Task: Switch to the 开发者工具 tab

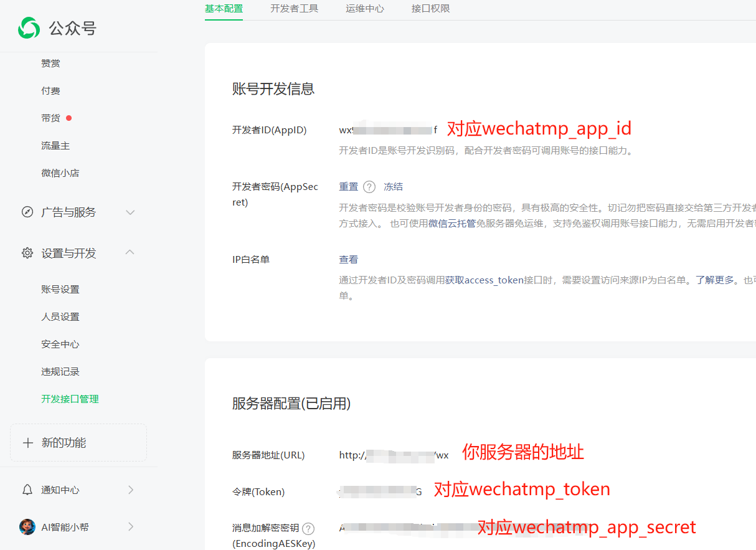Action: click(x=294, y=9)
